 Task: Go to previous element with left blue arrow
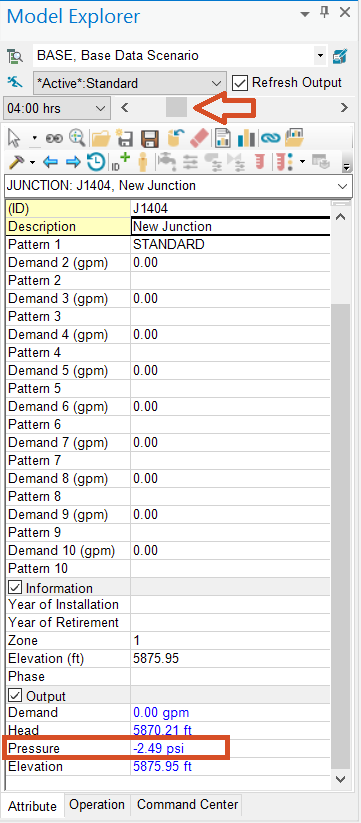pos(50,162)
